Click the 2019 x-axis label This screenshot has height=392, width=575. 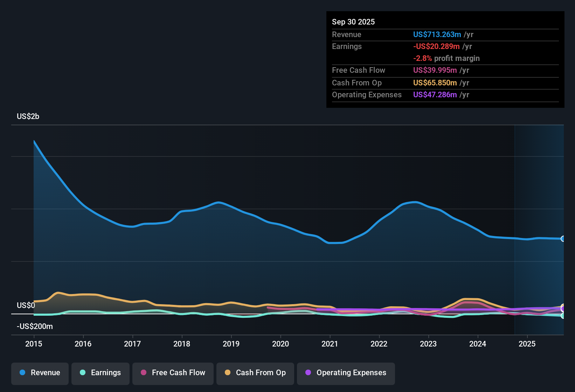(x=231, y=344)
